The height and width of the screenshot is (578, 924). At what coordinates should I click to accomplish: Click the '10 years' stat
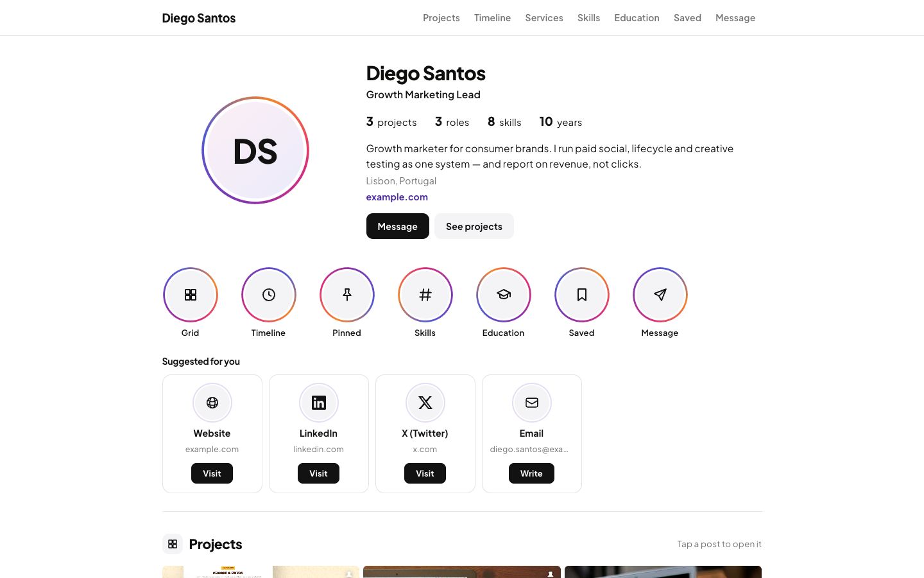pos(561,122)
